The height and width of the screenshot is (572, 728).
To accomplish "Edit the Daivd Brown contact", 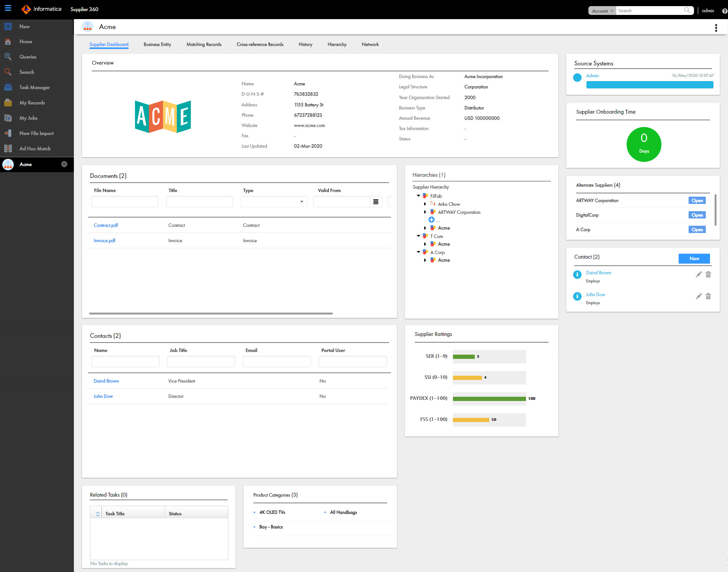I will (x=699, y=274).
